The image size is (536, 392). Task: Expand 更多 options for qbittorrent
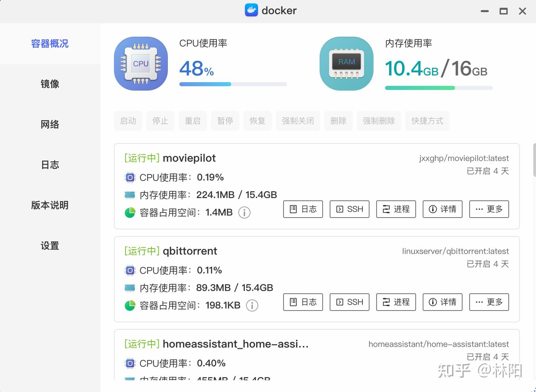coord(489,302)
